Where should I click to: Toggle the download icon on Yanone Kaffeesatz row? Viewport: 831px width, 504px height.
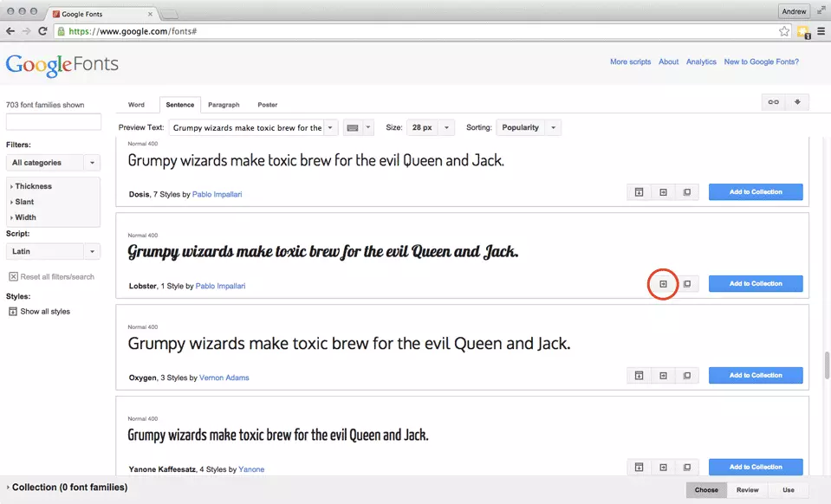point(639,467)
